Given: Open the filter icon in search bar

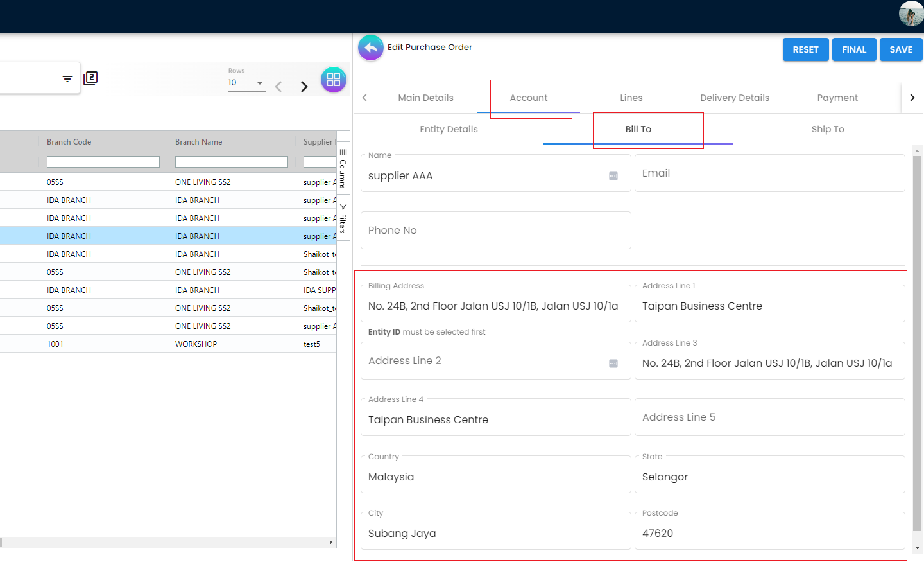Looking at the screenshot, I should click(x=67, y=79).
